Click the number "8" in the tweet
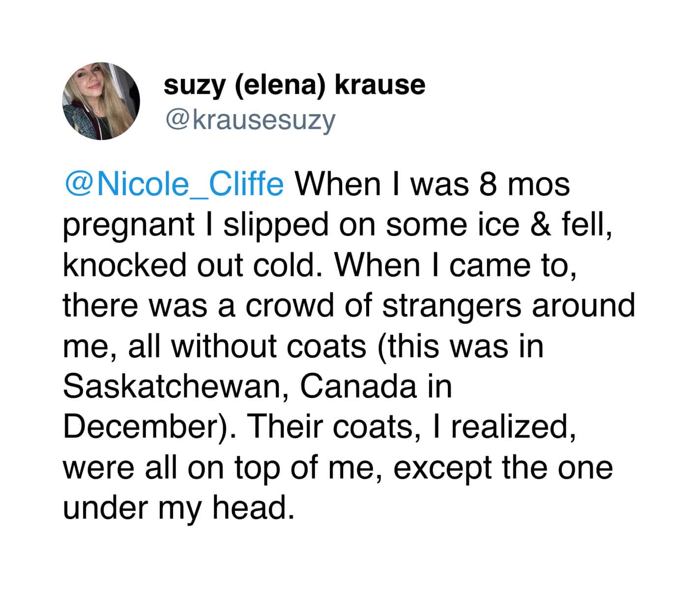700x590 pixels. 485,184
